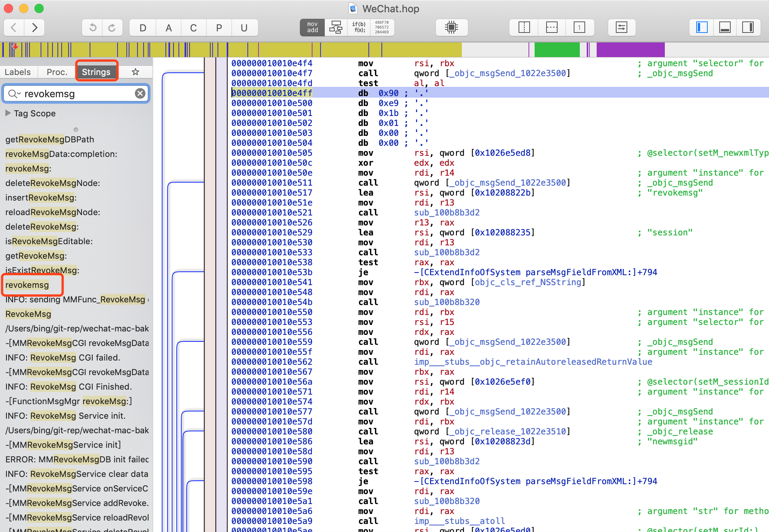The height and width of the screenshot is (532, 769).
Task: Switch to pseudo-code view if(b) f(x)
Action: [x=359, y=28]
